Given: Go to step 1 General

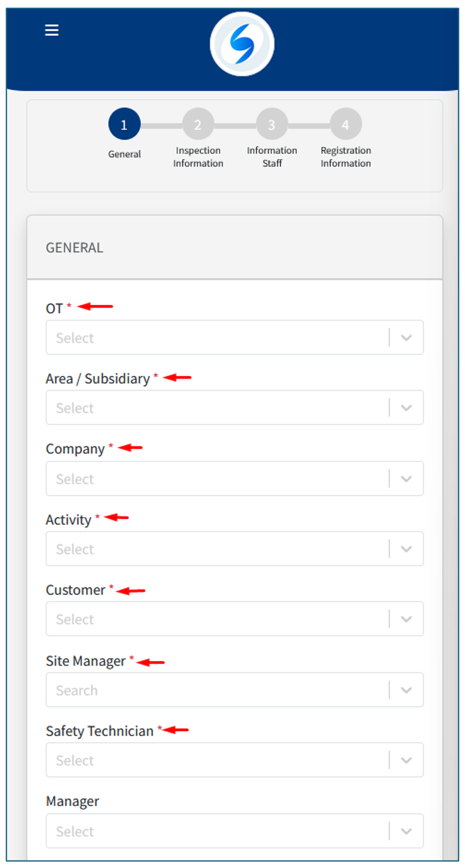Looking at the screenshot, I should point(124,125).
